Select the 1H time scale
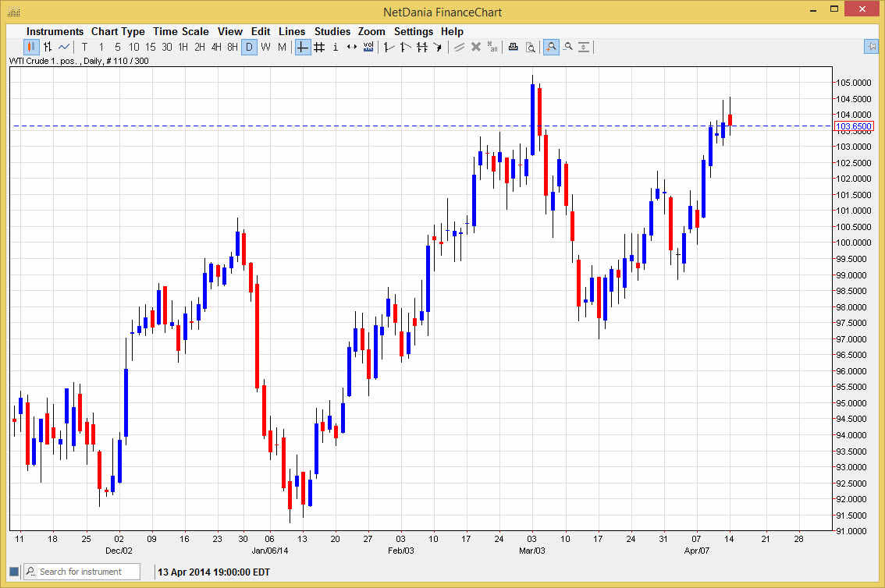The image size is (885, 588). [x=183, y=48]
